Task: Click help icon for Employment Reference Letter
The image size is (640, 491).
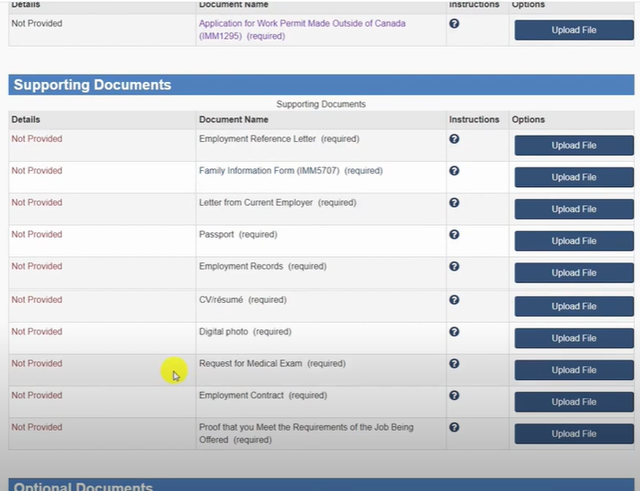Action: (454, 139)
